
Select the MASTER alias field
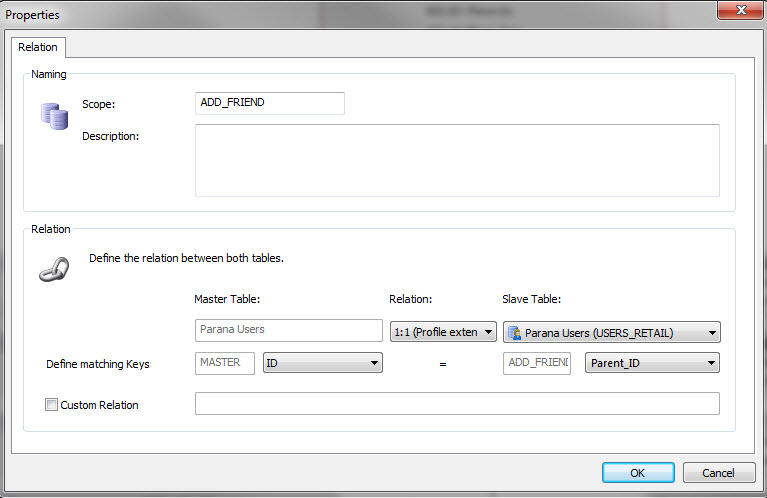tap(225, 363)
